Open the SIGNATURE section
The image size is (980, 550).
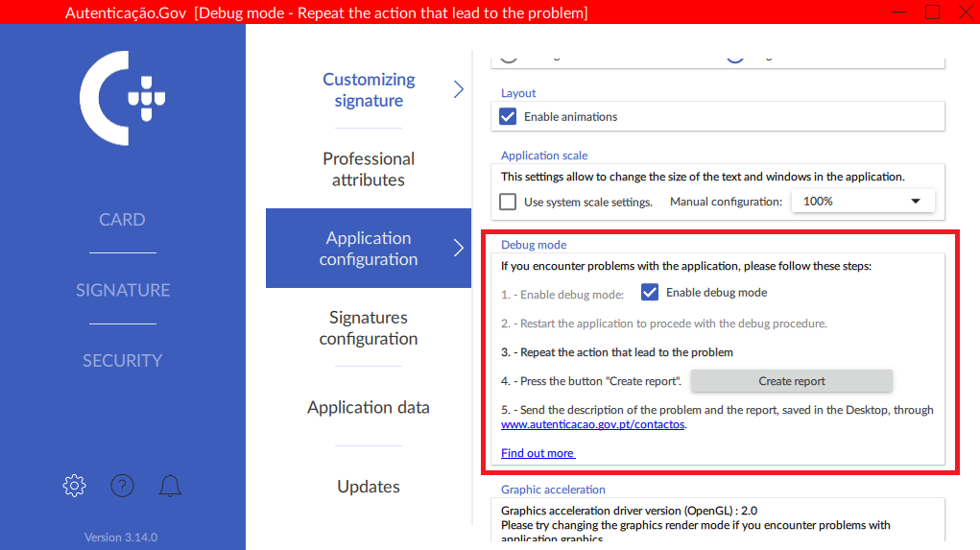click(123, 290)
